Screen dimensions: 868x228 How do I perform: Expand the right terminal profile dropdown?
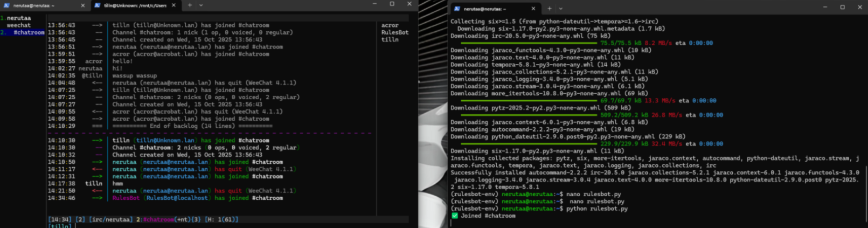coord(560,9)
